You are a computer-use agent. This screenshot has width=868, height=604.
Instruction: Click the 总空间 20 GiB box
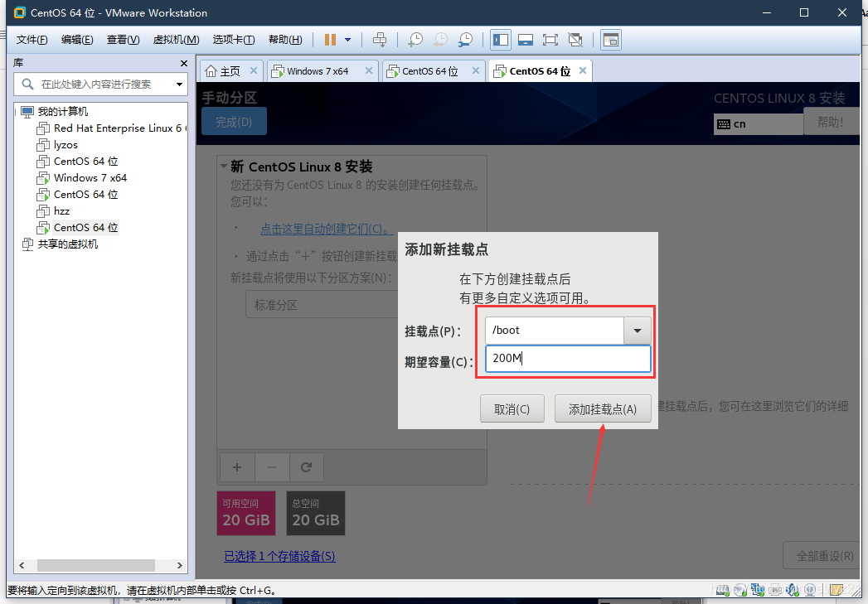pyautogui.click(x=316, y=514)
